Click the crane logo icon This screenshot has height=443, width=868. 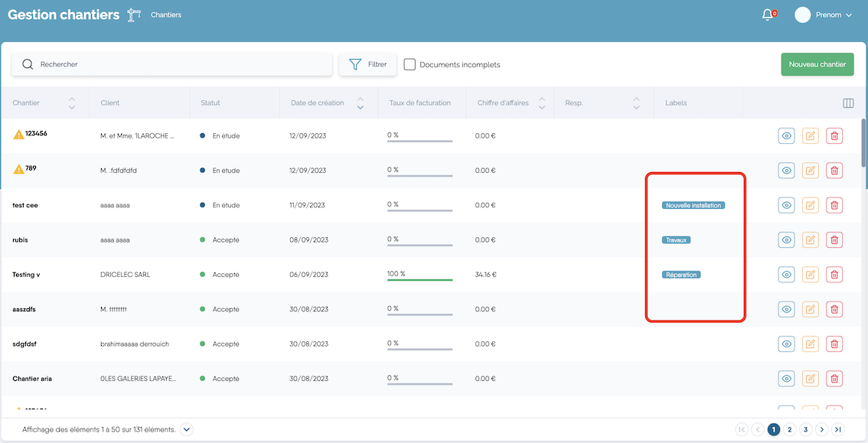(x=135, y=15)
